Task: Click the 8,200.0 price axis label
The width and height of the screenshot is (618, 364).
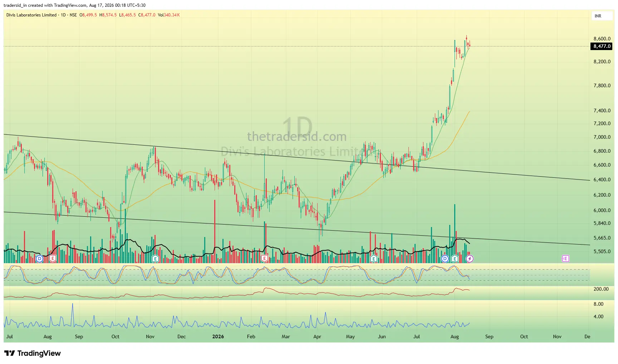Action: 602,62
